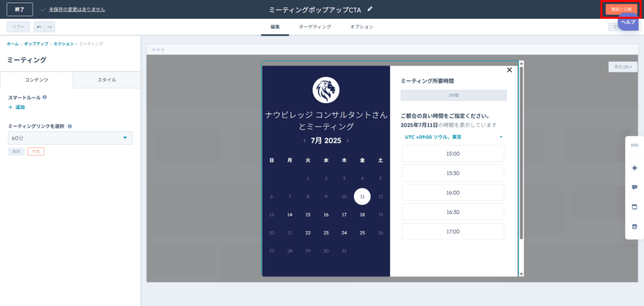Select July 18 on the calendar
This screenshot has height=306, width=644.
[362, 215]
